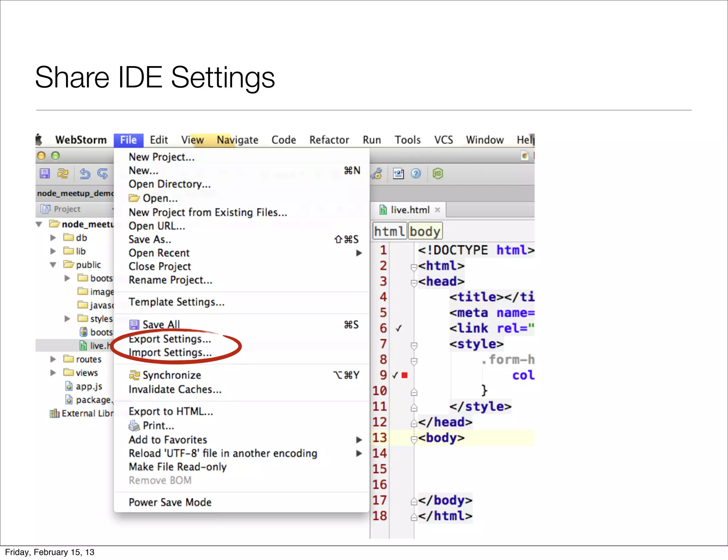
Task: Open the View menu
Action: [x=192, y=140]
